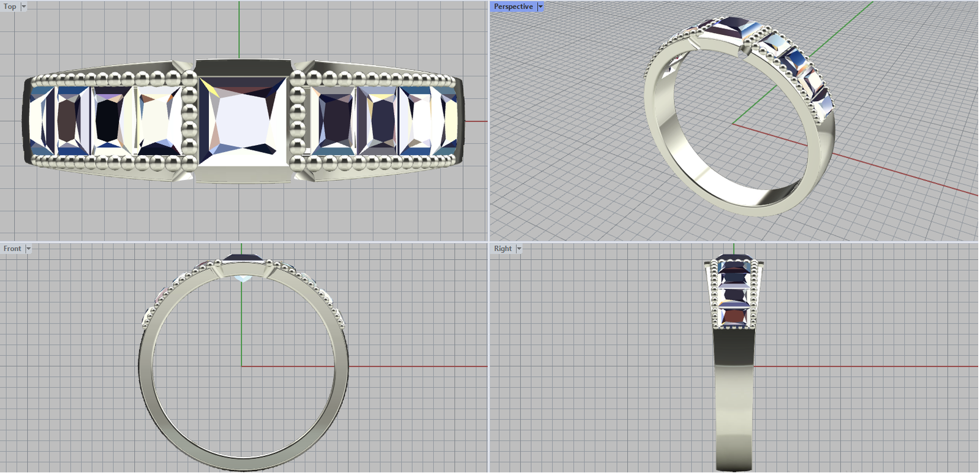Open the Front viewport dropdown arrow
This screenshot has width=980, height=473.
[28, 249]
